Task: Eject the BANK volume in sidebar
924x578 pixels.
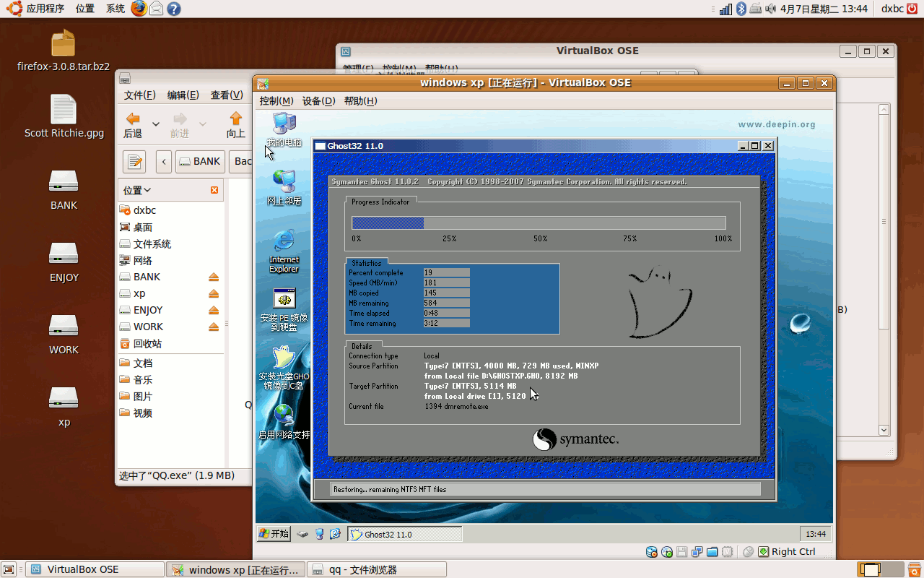Action: [x=214, y=277]
